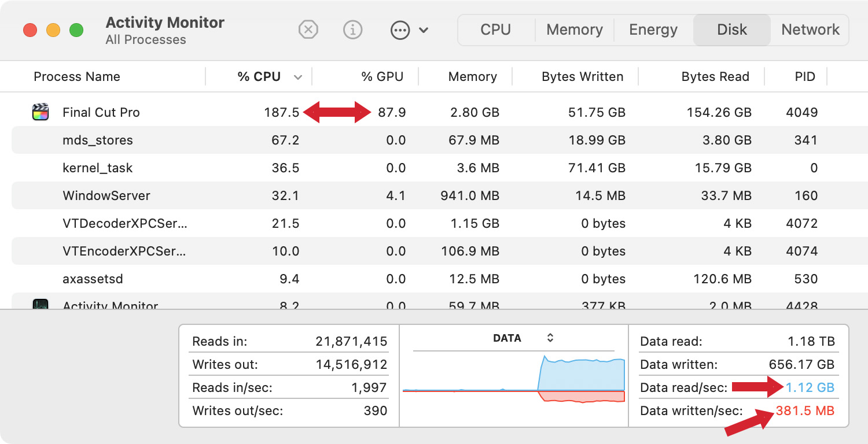The image size is (868, 444).
Task: Sort by Bytes Written column header
Action: coord(583,76)
